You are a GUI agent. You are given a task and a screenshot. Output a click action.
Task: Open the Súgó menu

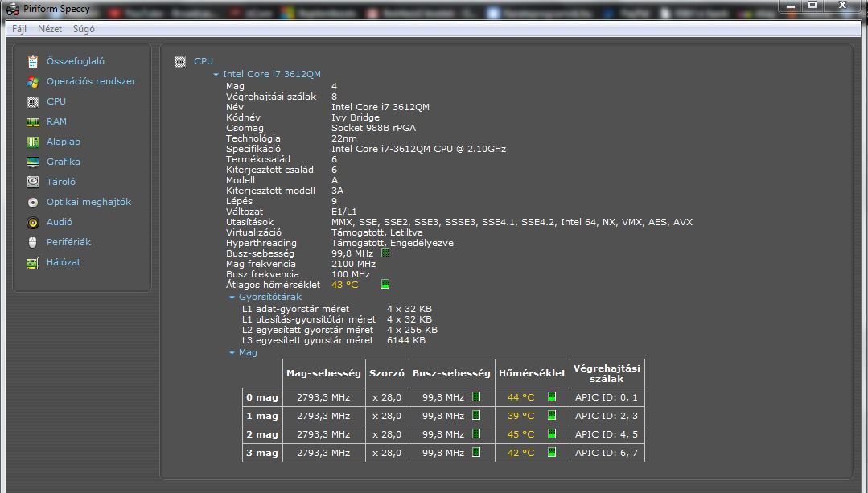pos(84,29)
